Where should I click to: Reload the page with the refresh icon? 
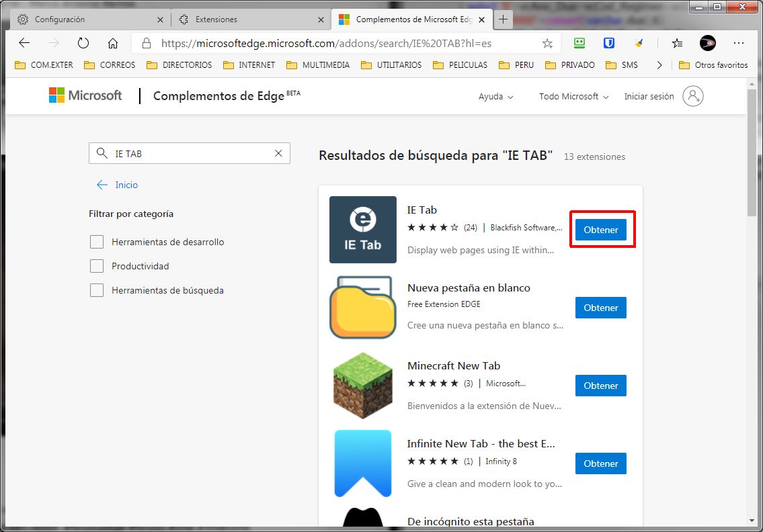tap(83, 43)
